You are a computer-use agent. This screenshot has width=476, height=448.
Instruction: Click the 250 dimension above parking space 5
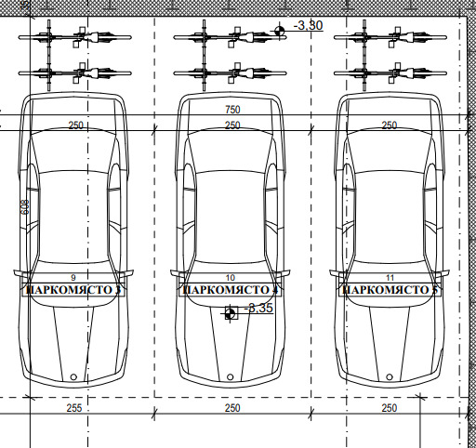tap(390, 125)
